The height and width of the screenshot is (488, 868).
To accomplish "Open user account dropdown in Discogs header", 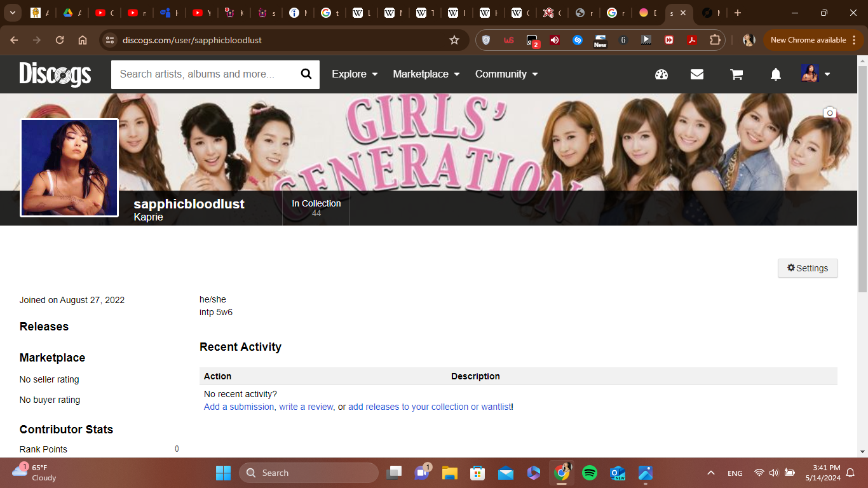I will (816, 74).
